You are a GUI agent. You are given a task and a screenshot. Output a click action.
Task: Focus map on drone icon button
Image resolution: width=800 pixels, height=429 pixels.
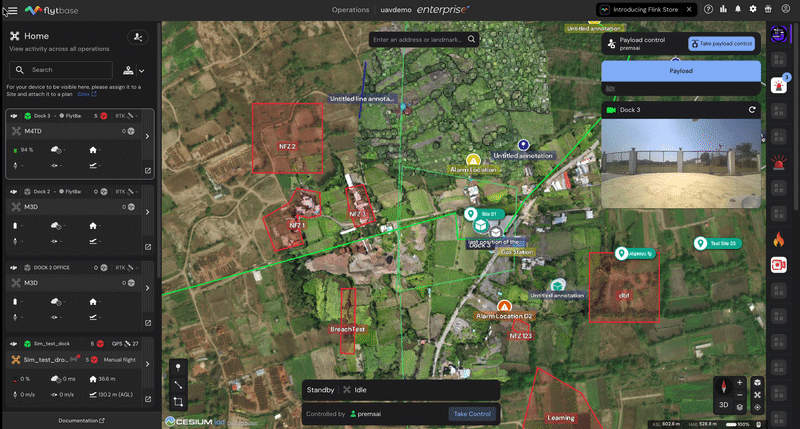[x=757, y=395]
